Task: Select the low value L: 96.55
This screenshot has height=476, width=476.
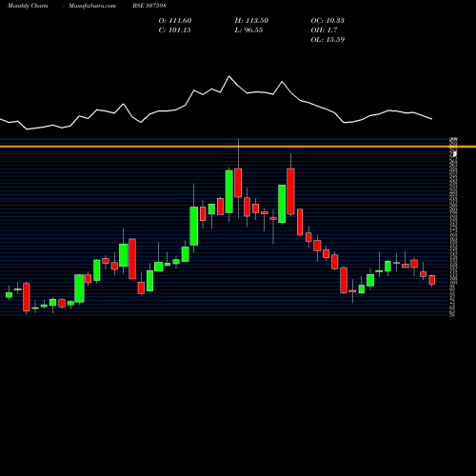Action: pos(248,30)
